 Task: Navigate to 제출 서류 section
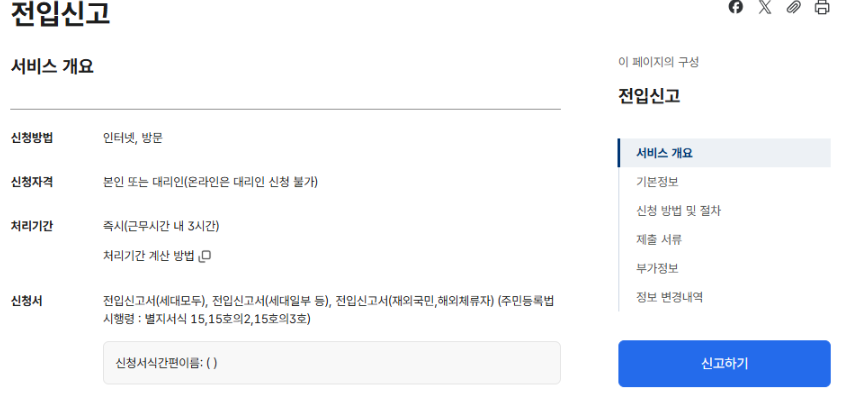pyautogui.click(x=659, y=239)
